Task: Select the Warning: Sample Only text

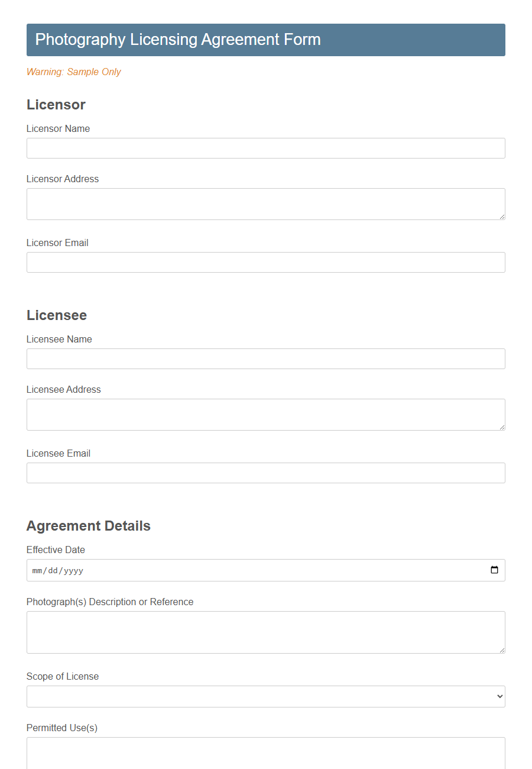Action: tap(73, 72)
